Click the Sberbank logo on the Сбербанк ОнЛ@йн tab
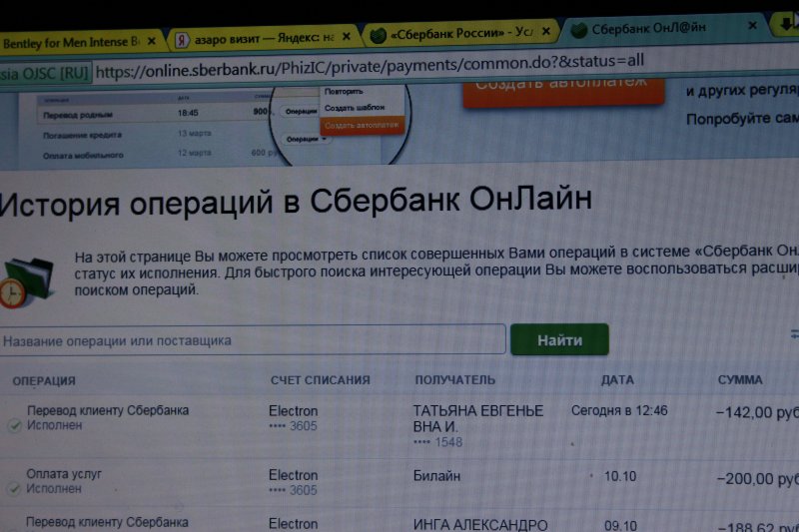Viewport: 799px width, 532px height. click(x=578, y=31)
